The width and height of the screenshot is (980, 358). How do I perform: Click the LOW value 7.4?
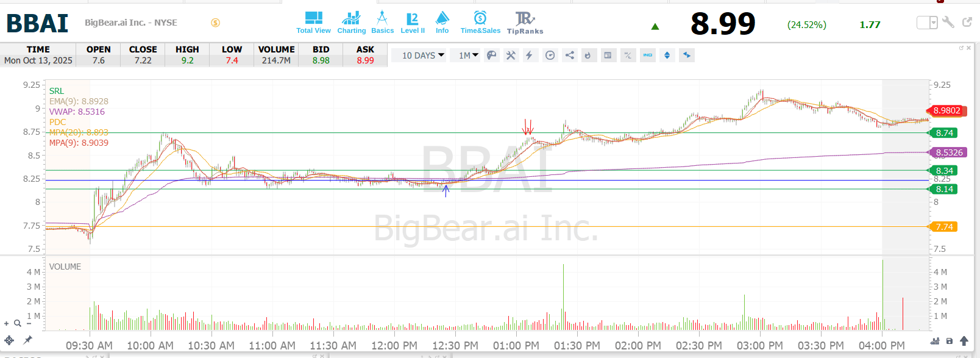click(x=232, y=60)
